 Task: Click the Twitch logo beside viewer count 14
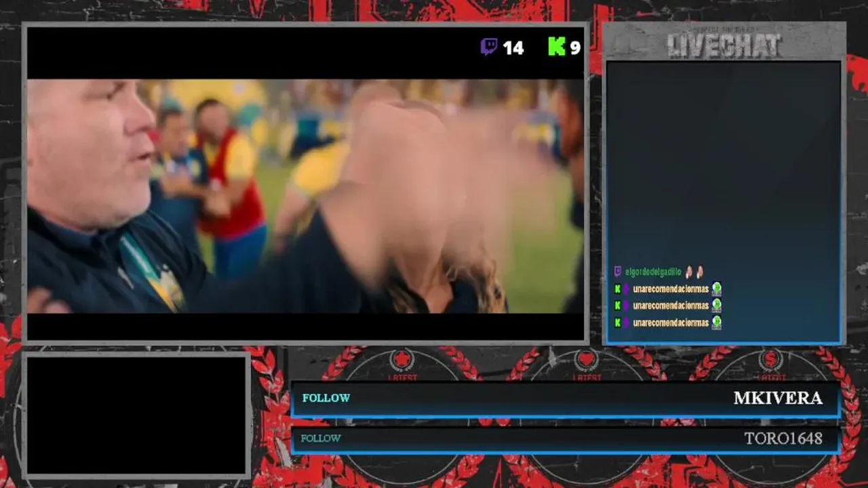tap(489, 47)
